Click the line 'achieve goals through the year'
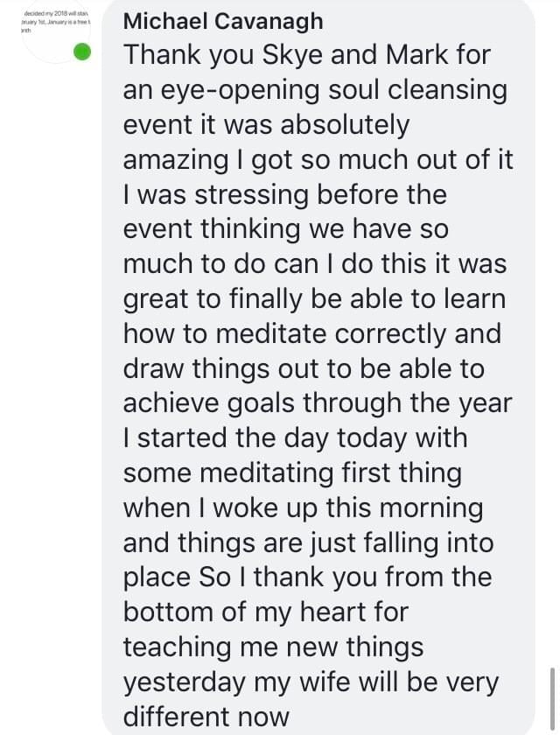Viewport: 560px width, 735px height. click(317, 403)
